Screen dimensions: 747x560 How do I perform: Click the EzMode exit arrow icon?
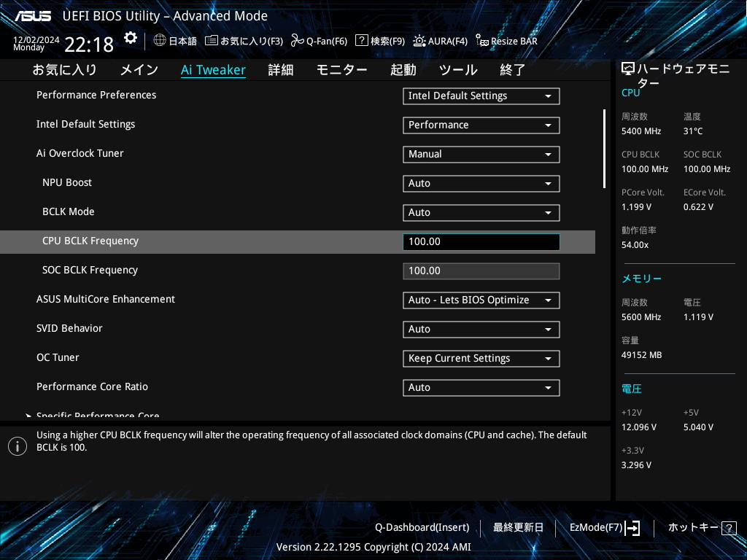pyautogui.click(x=632, y=528)
